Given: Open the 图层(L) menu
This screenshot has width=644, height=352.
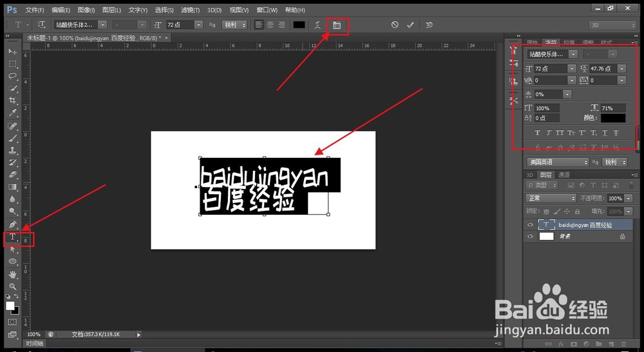Looking at the screenshot, I should 111,10.
